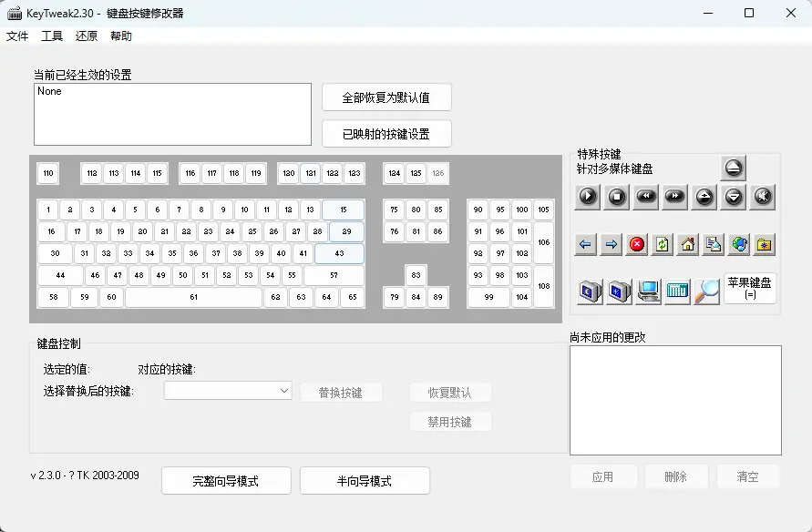Click the Stop media key icon
812x532 pixels.
(x=616, y=197)
